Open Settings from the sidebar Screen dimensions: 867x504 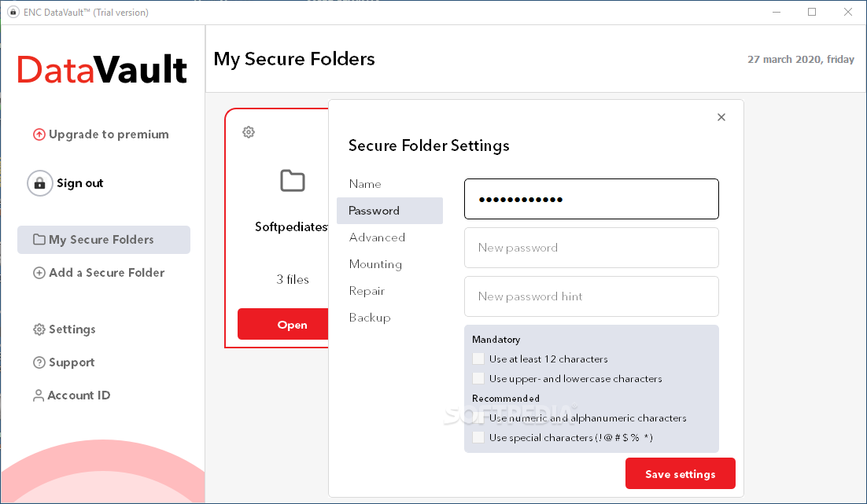(72, 329)
